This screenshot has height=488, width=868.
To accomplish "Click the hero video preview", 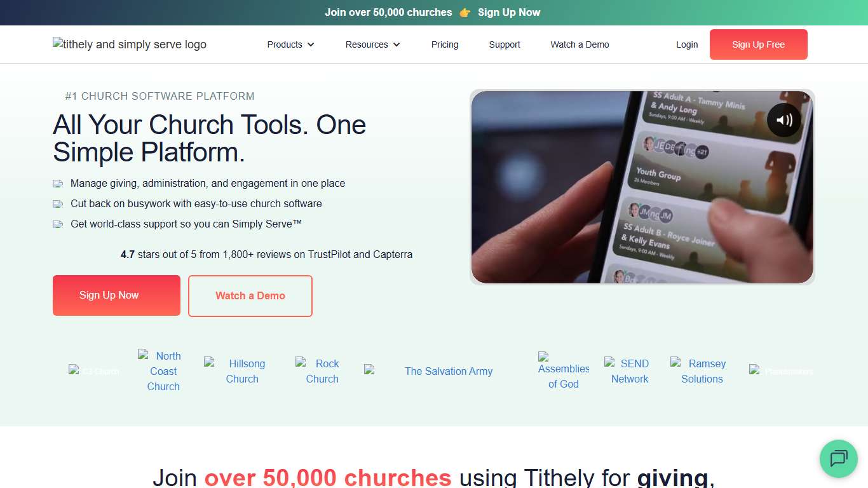I will [642, 186].
